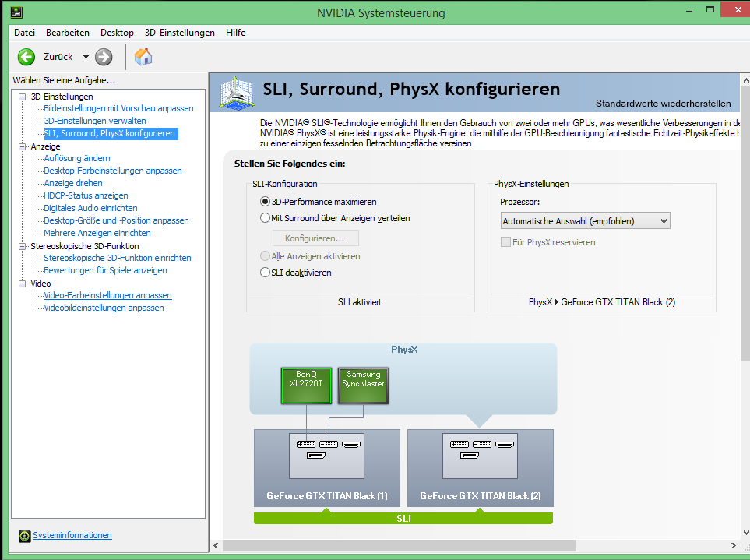The image size is (750, 560).
Task: Click the SLI aktiviert status text
Action: click(x=359, y=302)
